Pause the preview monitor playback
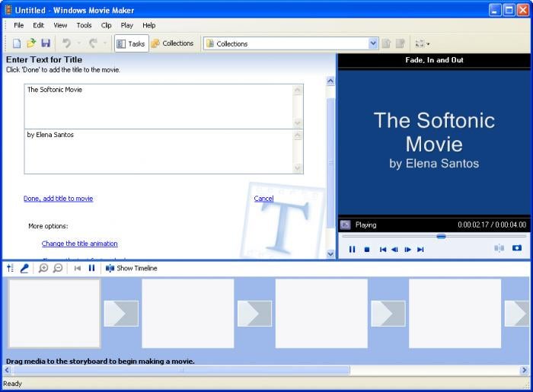Viewport: 533px width, 392px height. [x=353, y=249]
